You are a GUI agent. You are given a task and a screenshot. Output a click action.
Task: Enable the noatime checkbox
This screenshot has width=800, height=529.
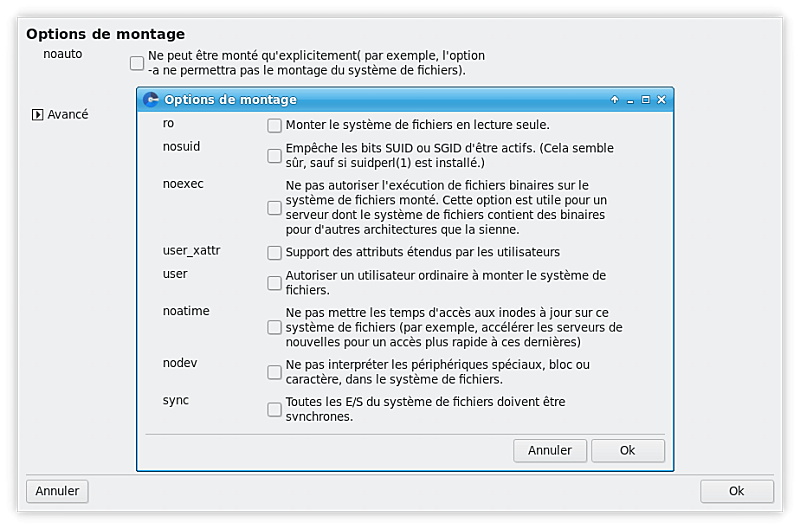[274, 328]
